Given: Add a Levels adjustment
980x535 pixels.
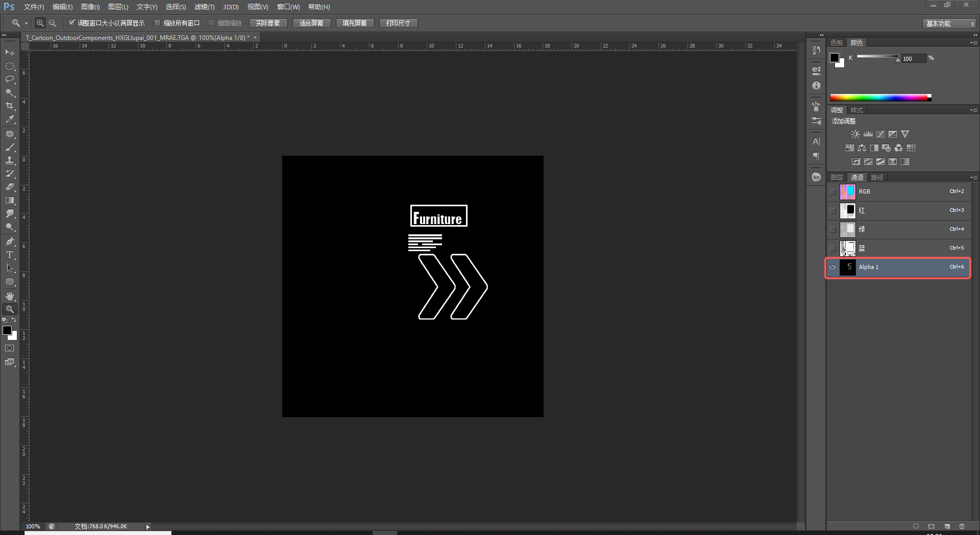Looking at the screenshot, I should pos(868,134).
